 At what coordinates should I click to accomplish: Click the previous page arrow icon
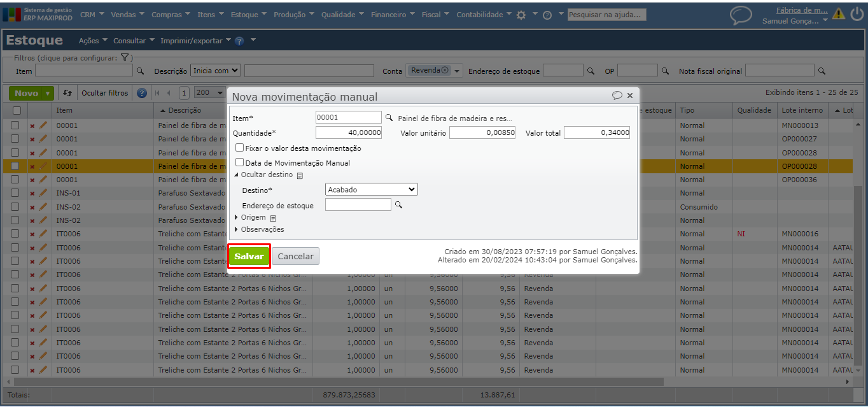tap(169, 93)
